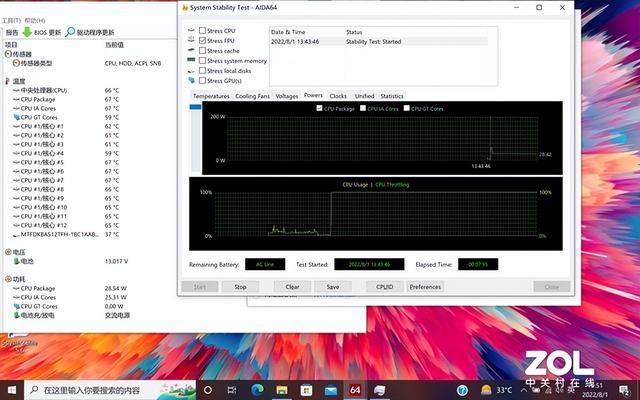Screen dimensions: 640x400
Task: Open the weather 33°C taskbar widget
Action: click(x=496, y=390)
